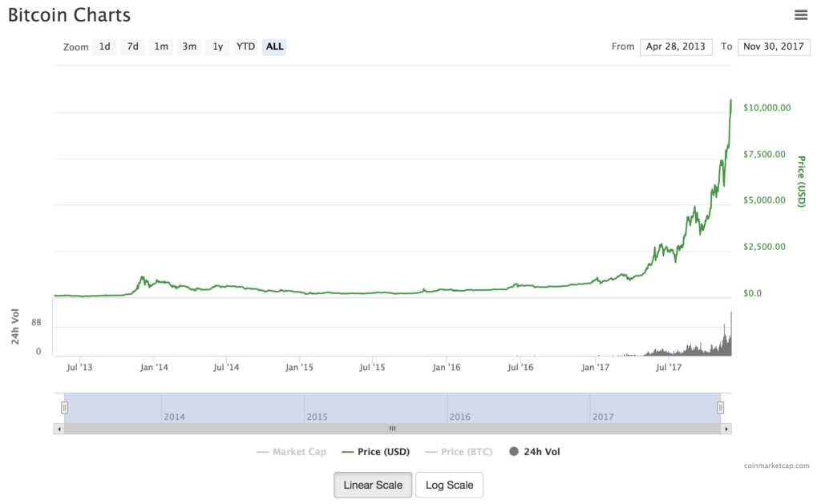The height and width of the screenshot is (504, 821).
Task: Click the 24h Vol vertical axis title
Action: pos(14,327)
